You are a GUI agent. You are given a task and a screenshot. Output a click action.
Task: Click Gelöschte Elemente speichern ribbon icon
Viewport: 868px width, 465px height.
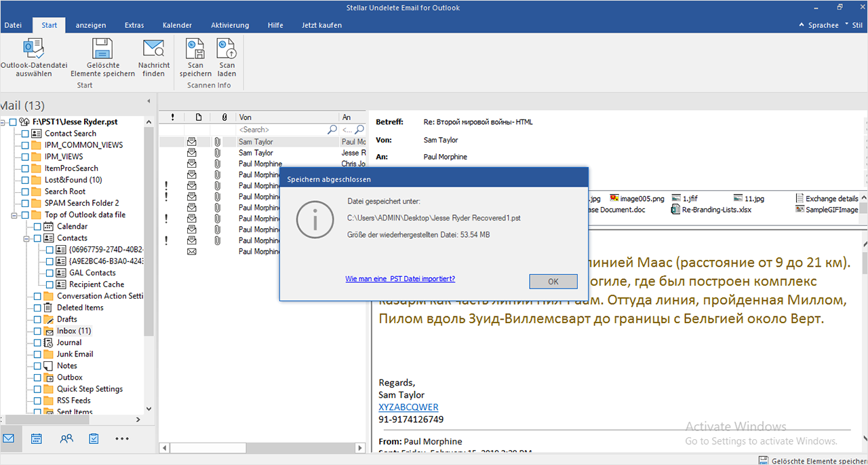(102, 49)
